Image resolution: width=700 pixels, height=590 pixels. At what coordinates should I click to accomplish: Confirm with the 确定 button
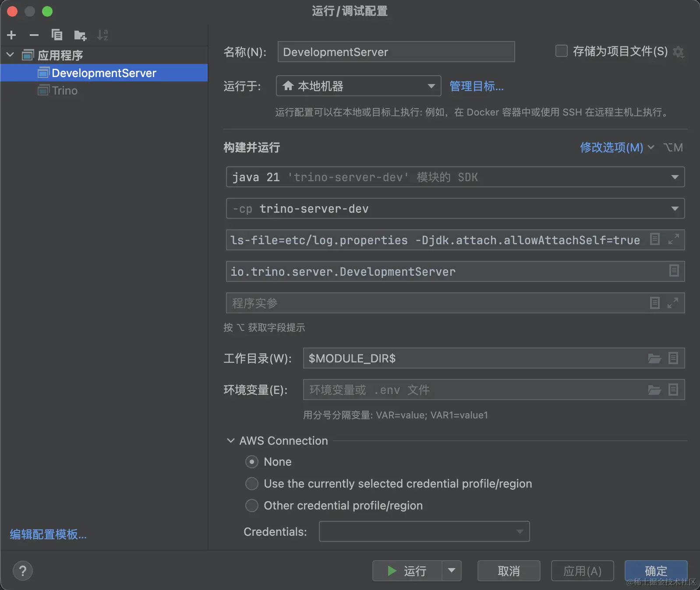click(656, 571)
